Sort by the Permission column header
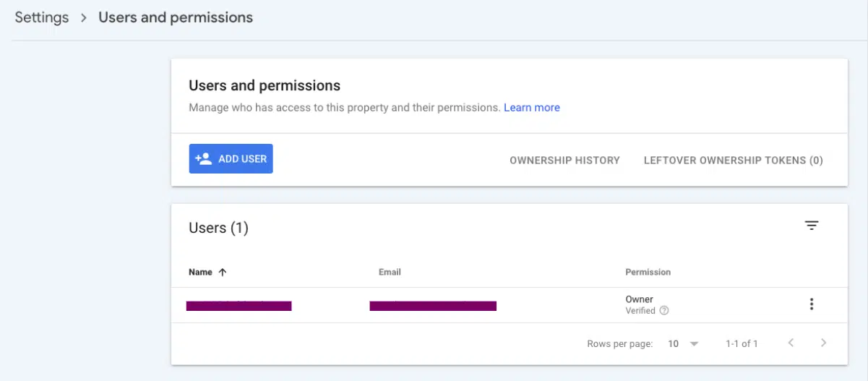This screenshot has width=868, height=381. [x=648, y=273]
